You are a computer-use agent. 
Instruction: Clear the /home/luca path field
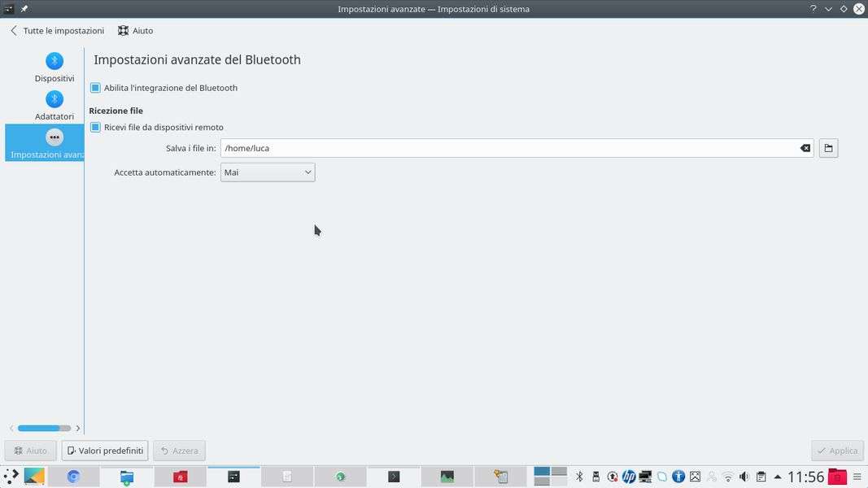click(x=805, y=148)
